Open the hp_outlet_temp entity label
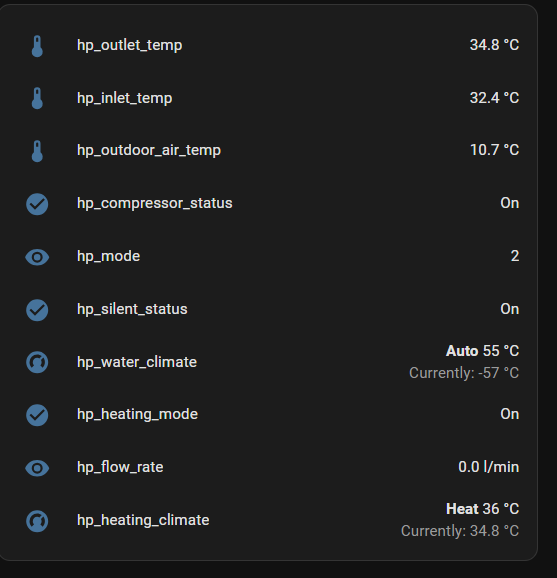This screenshot has height=578, width=557. click(x=129, y=45)
